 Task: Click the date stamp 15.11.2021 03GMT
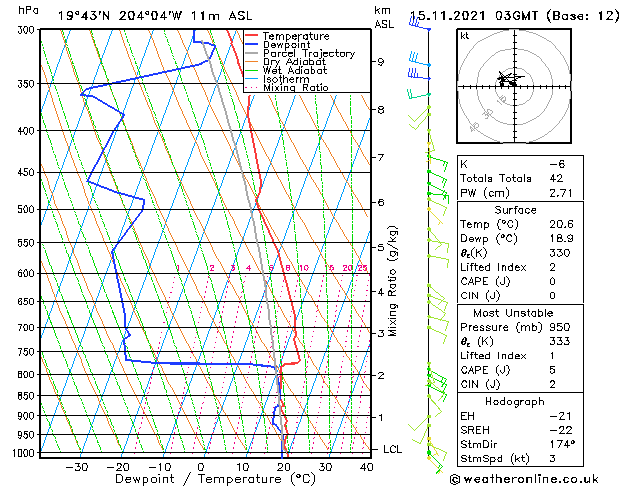point(474,16)
